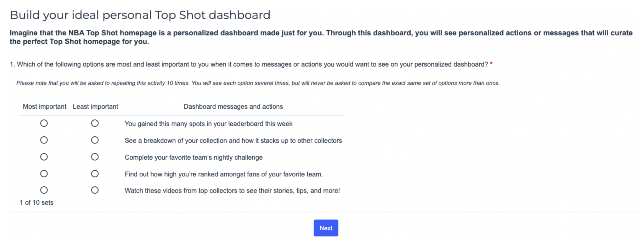Choose nightly challenge as least important
Screen dimensions: 644x249
tap(95, 157)
